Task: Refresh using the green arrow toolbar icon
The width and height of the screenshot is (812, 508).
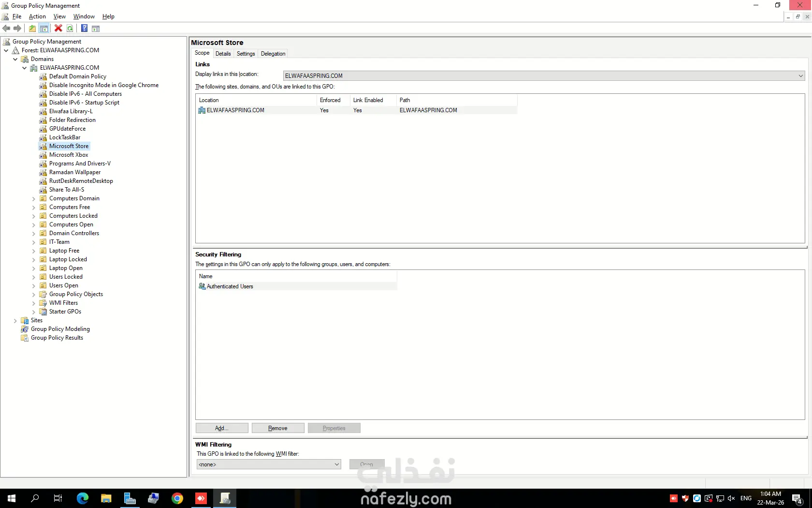Action: [70, 29]
